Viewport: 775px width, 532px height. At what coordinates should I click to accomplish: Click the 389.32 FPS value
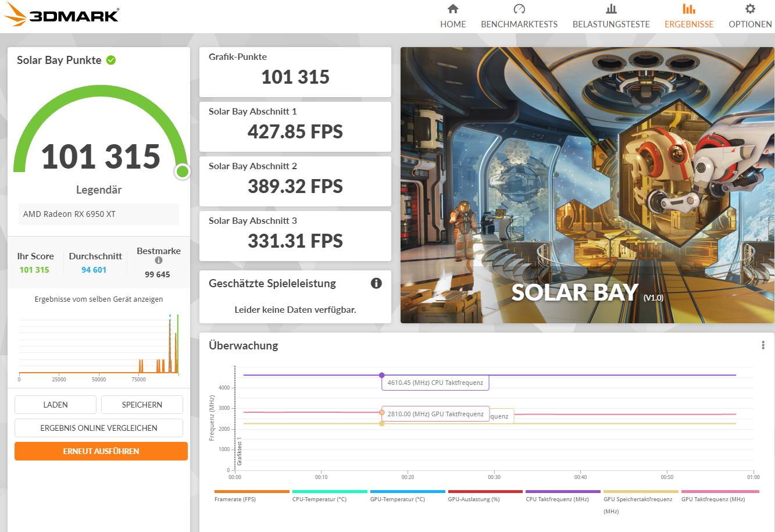click(x=295, y=186)
